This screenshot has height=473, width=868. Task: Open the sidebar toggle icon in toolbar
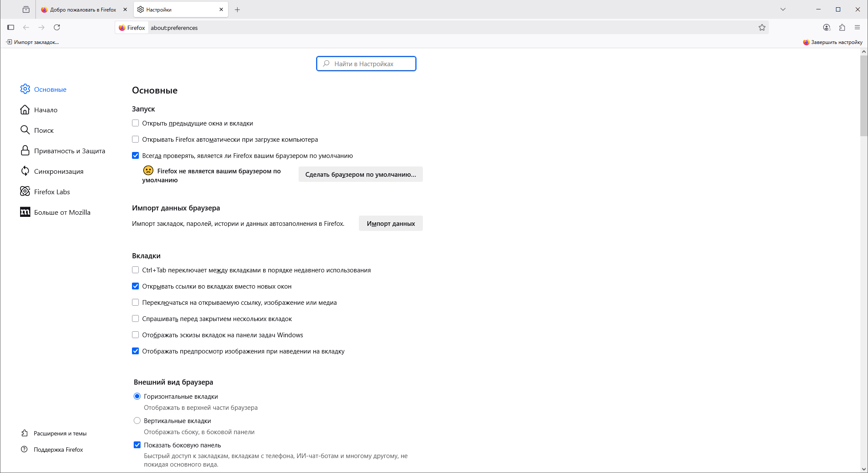click(x=11, y=27)
